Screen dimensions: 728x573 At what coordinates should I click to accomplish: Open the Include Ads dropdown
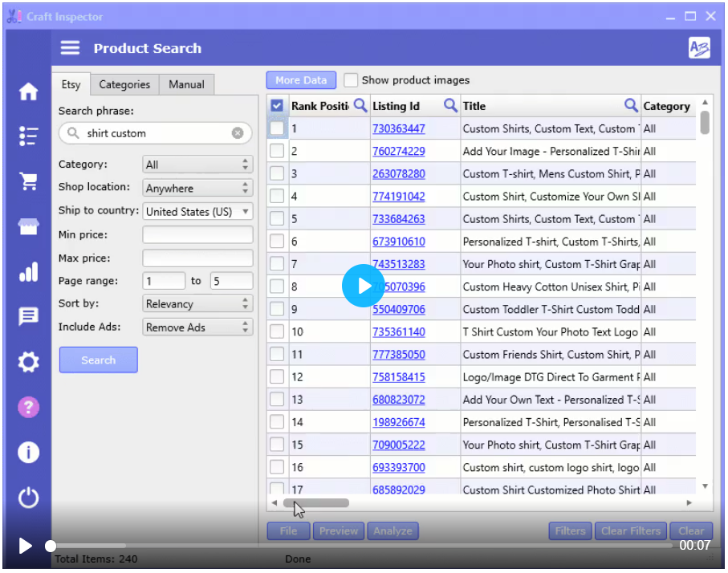(x=197, y=327)
